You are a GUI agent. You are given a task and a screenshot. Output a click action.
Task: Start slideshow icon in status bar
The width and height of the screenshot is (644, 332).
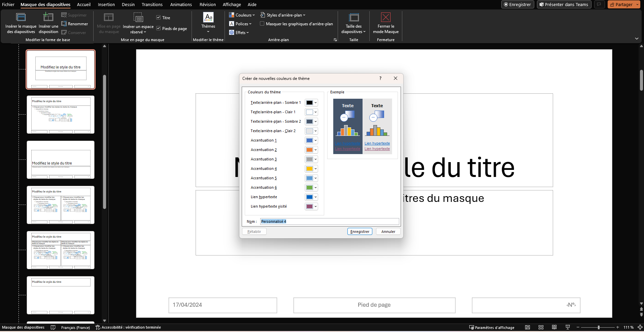pyautogui.click(x=568, y=327)
